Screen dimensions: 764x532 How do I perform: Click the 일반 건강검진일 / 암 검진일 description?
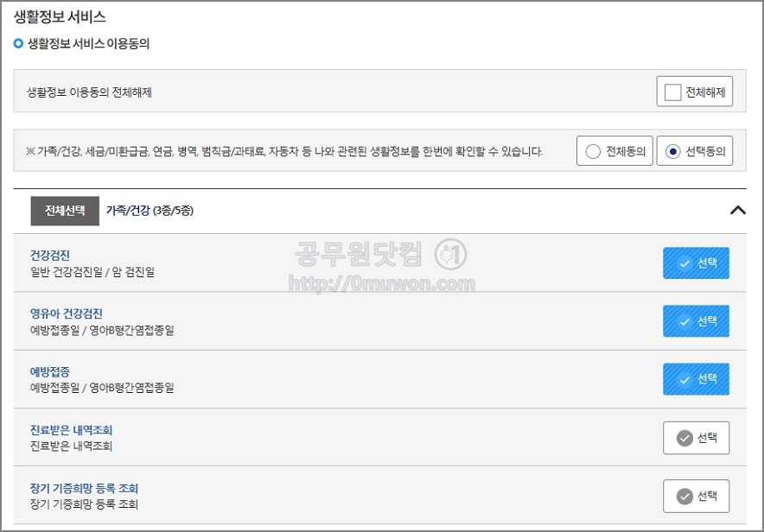click(x=92, y=272)
